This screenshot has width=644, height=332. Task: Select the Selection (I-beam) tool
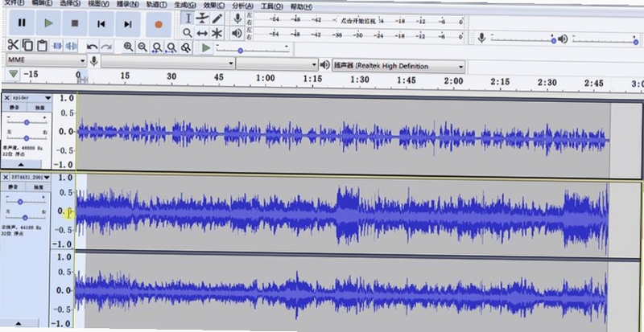pyautogui.click(x=188, y=18)
